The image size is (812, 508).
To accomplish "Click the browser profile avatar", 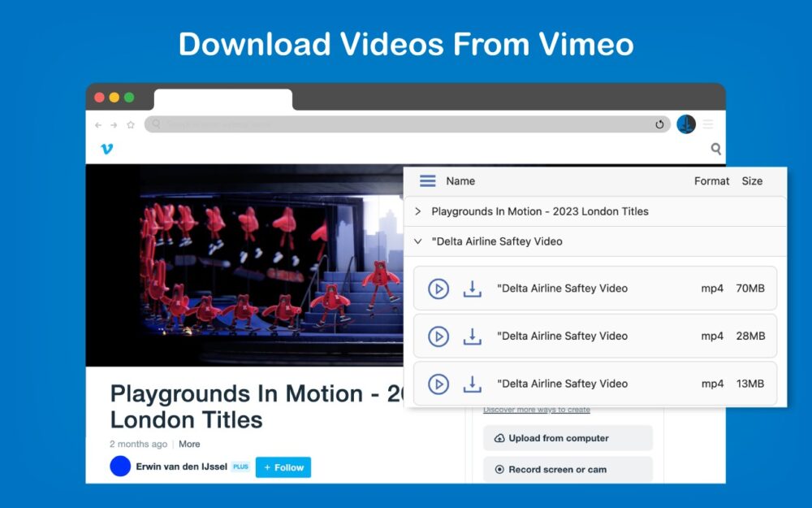I will (x=686, y=124).
